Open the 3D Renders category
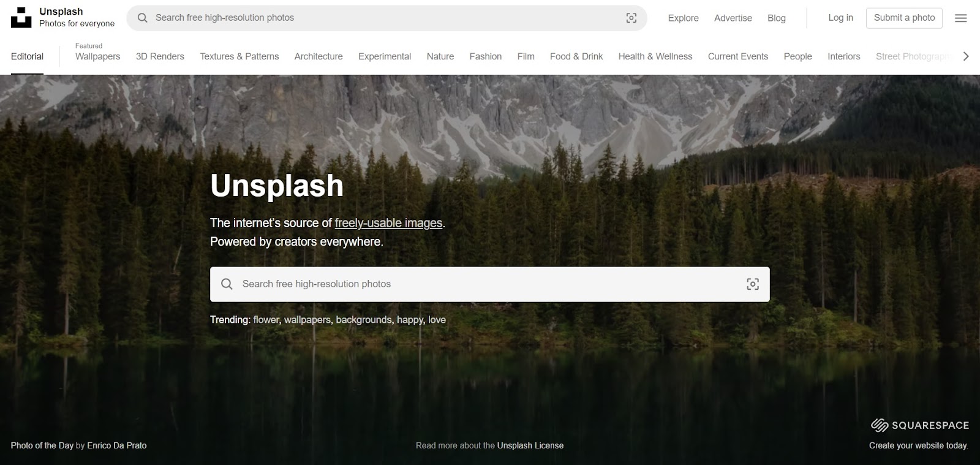The width and height of the screenshot is (980, 465). click(160, 56)
